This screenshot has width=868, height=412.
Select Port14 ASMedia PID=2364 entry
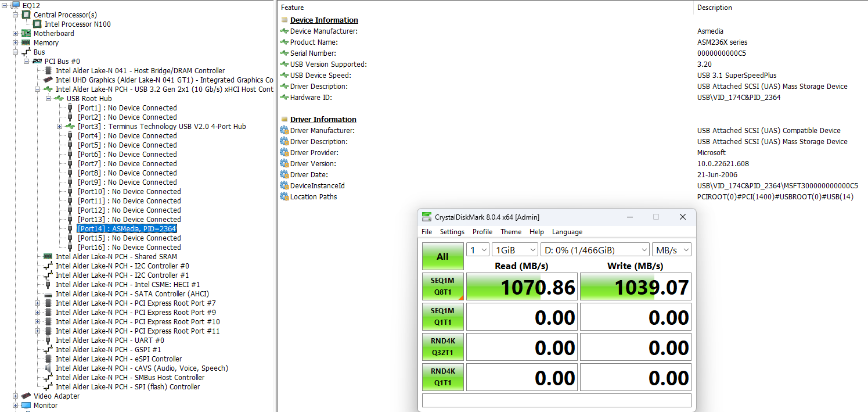(127, 228)
